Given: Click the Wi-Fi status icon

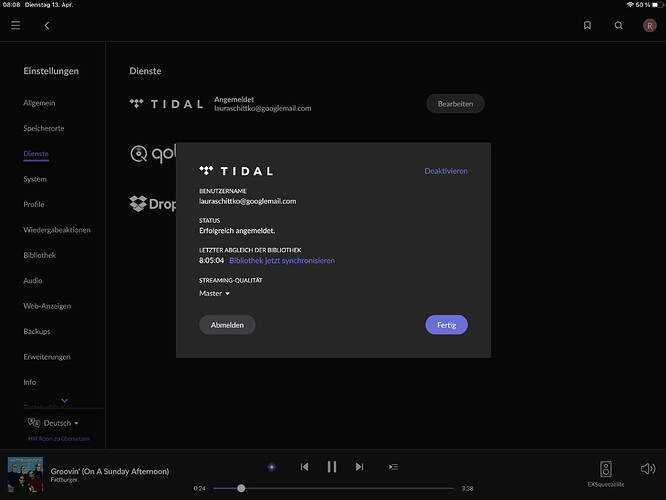Looking at the screenshot, I should pyautogui.click(x=630, y=5).
